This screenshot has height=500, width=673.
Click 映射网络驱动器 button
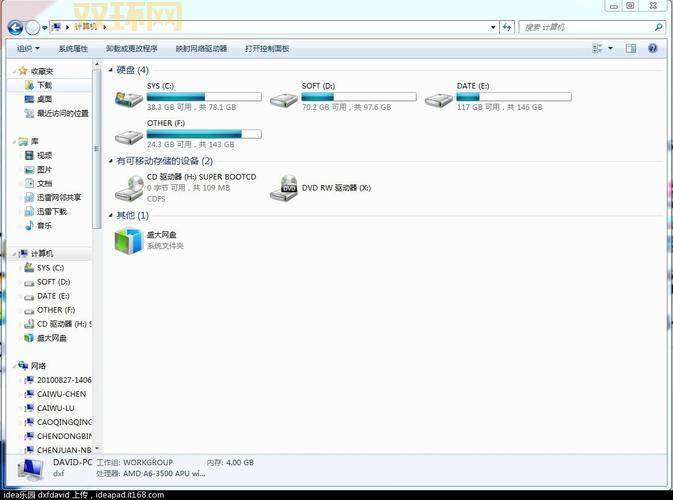pos(201,48)
